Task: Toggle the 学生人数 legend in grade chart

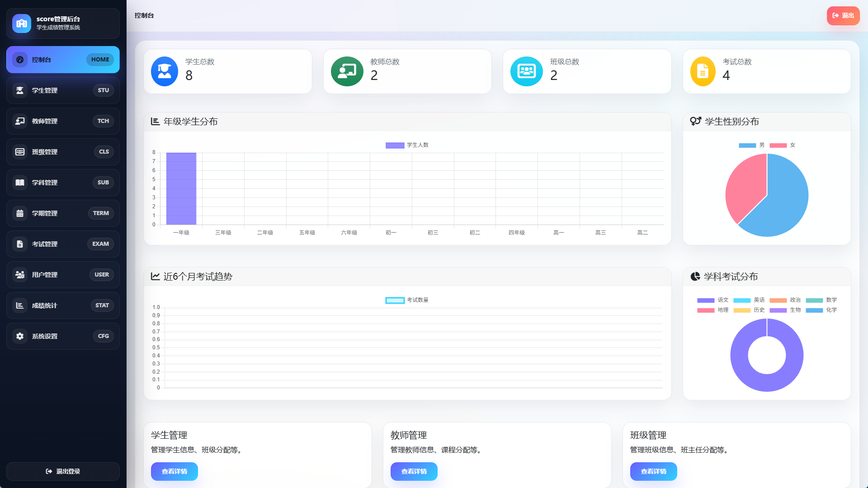Action: tap(407, 145)
